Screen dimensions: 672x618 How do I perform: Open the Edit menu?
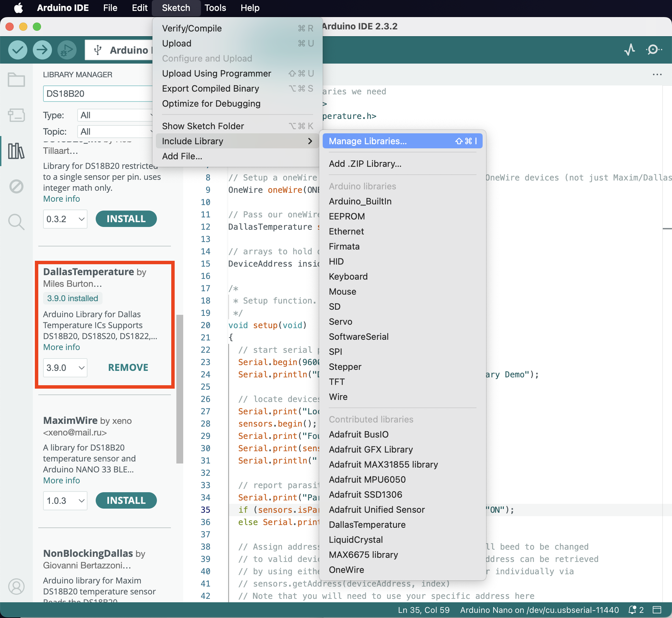[x=139, y=8]
